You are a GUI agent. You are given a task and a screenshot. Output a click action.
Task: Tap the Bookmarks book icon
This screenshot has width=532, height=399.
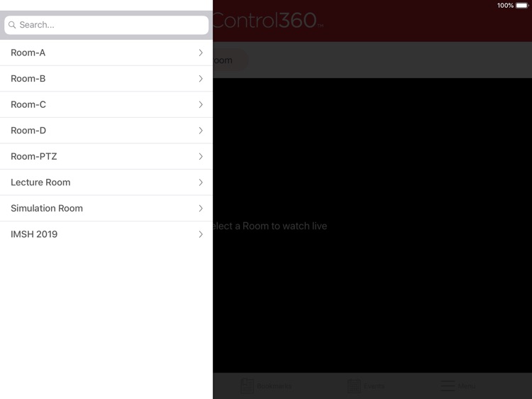pos(247,386)
